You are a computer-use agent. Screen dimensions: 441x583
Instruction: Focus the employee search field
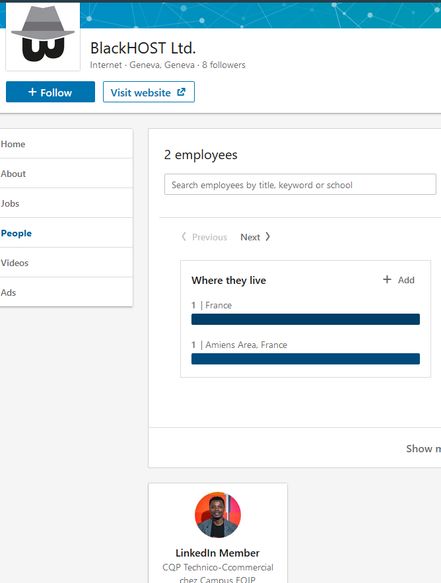point(300,184)
